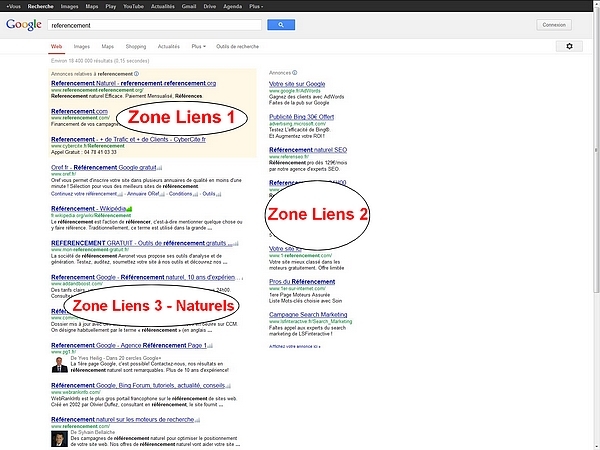600x450 pixels.
Task: Click Affichez votre annonce ici link
Action: point(295,347)
